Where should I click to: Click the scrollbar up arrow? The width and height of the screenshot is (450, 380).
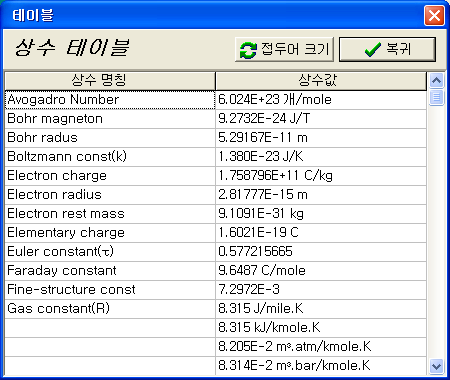[436, 80]
